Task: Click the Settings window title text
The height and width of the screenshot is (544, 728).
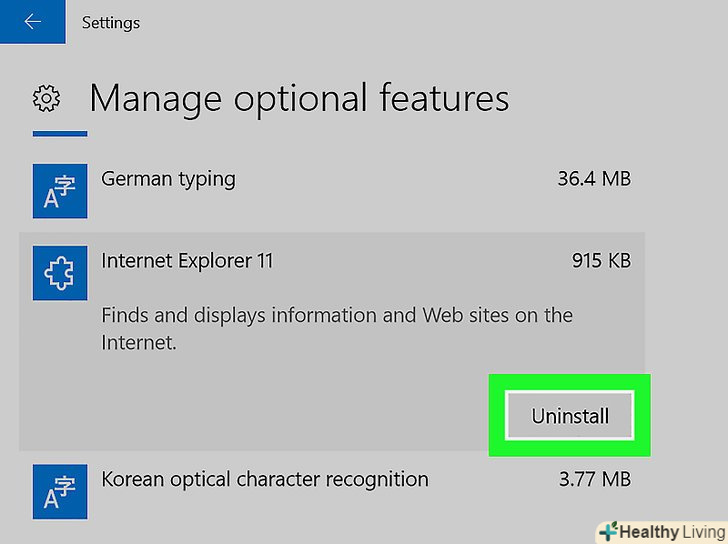Action: 110,22
